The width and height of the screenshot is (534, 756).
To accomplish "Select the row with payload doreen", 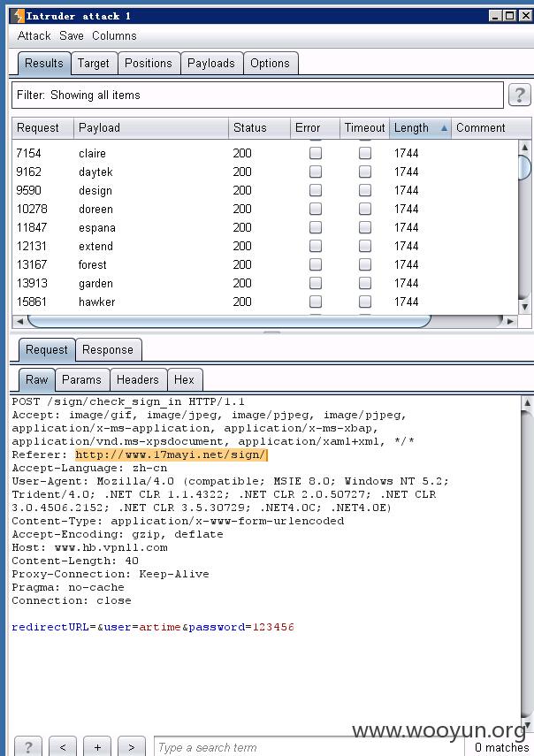I will pos(264,209).
